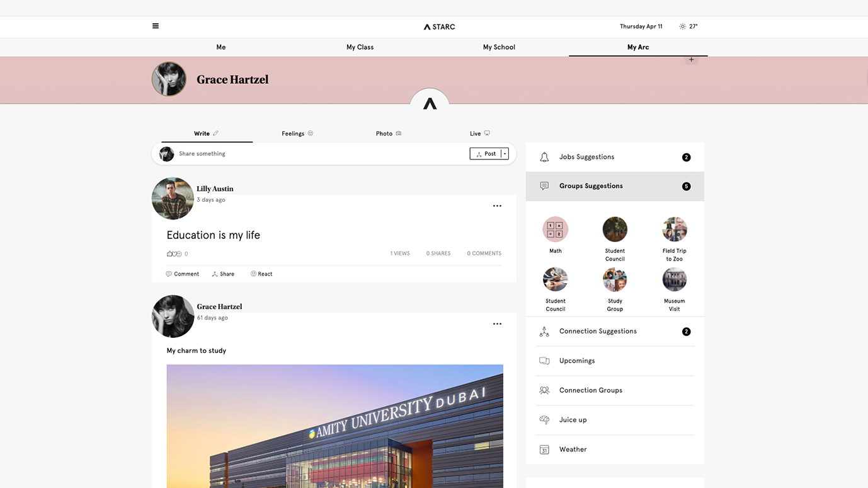Expand the Jobs Suggestions section
Screen dimensions: 868x488
tap(615, 157)
